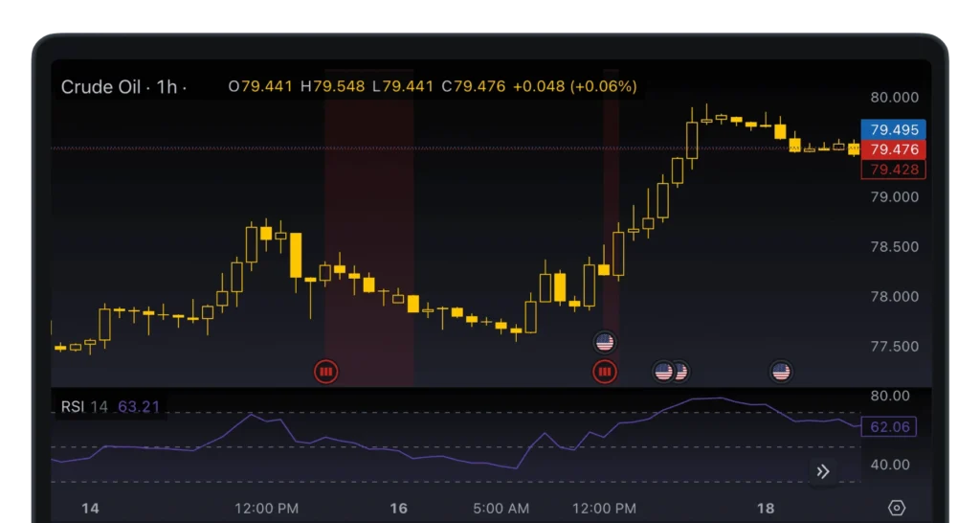
Task: Open the partly hidden US flag behind the pair
Action: (x=682, y=373)
